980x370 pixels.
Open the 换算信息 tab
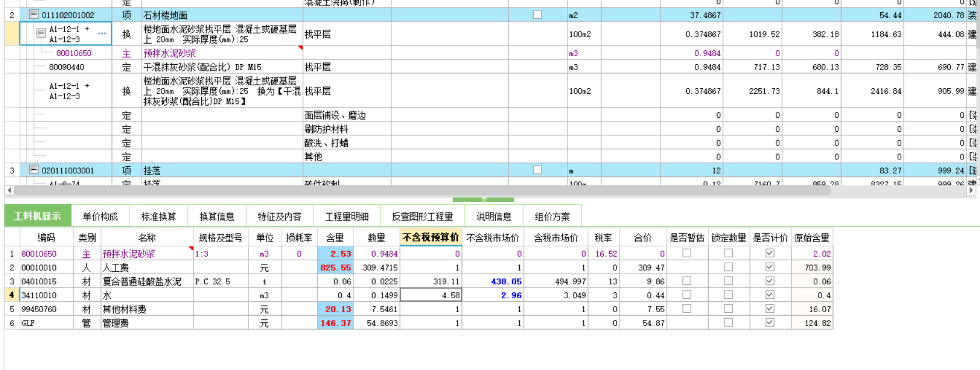pyautogui.click(x=216, y=216)
